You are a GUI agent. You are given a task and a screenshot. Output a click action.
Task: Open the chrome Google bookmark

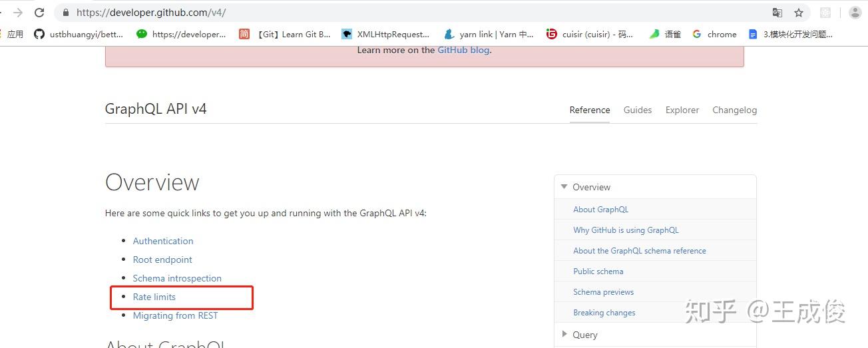[714, 34]
